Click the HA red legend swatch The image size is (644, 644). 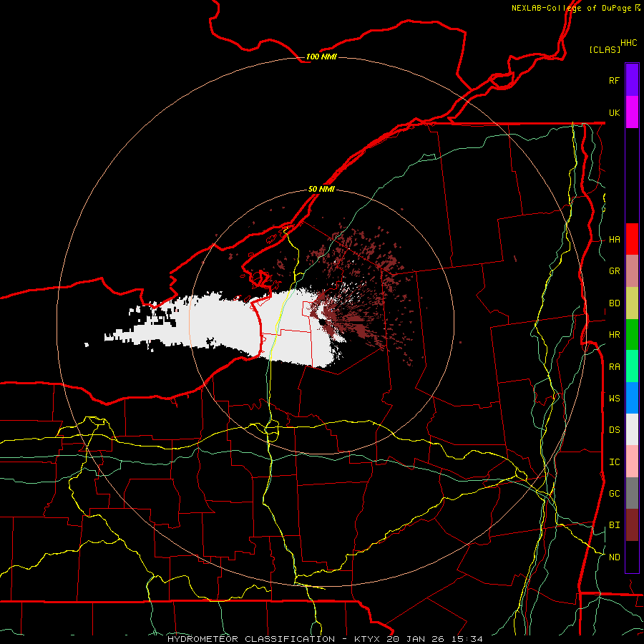click(x=632, y=239)
